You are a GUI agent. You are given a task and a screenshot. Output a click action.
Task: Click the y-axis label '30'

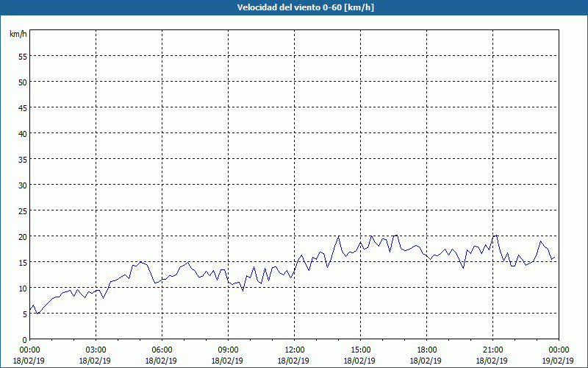pos(23,185)
